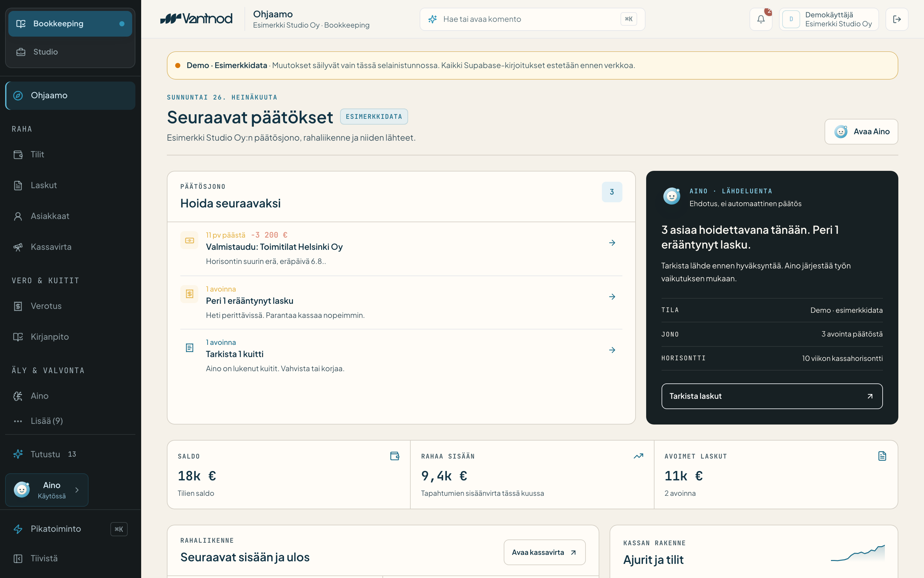924x578 pixels.
Task: Open Tarkista 1 kuitti item
Action: click(x=401, y=355)
